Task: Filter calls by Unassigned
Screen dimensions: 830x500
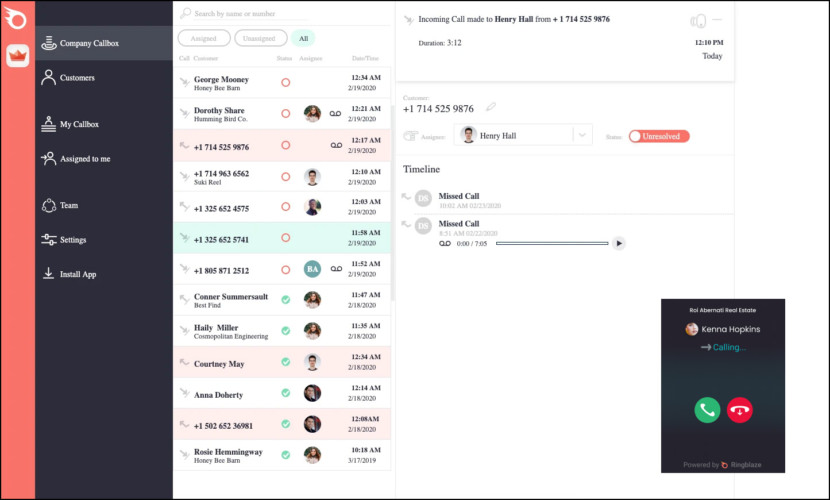Action: click(259, 38)
